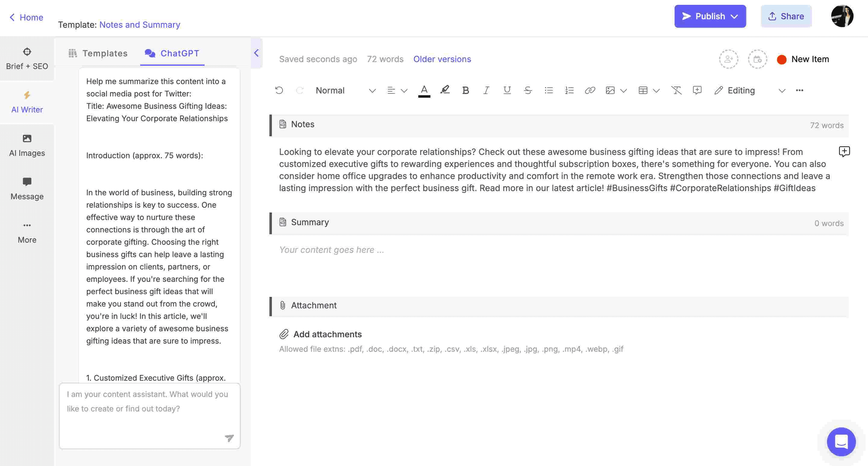Click the ChatGPT prompt input field
The image size is (868, 466).
149,415
